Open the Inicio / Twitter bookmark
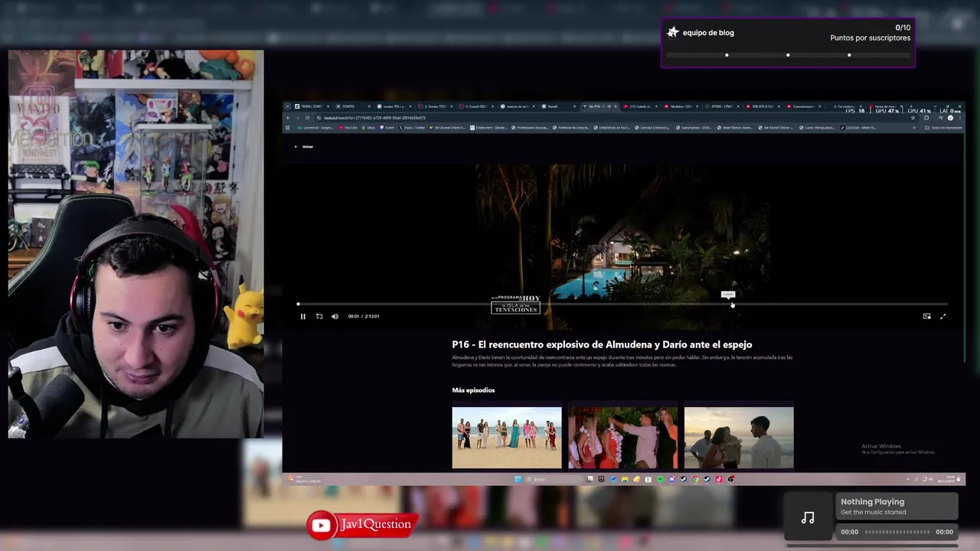The width and height of the screenshot is (980, 551). click(412, 127)
